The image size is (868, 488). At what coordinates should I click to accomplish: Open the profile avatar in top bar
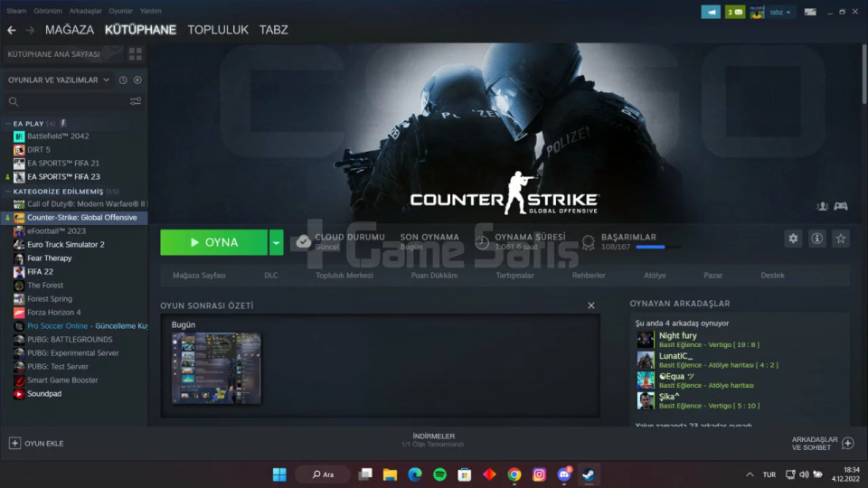pyautogui.click(x=757, y=12)
